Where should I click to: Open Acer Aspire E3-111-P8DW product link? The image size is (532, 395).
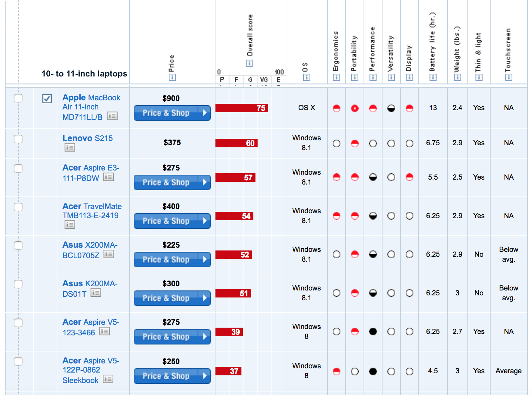tap(91, 173)
